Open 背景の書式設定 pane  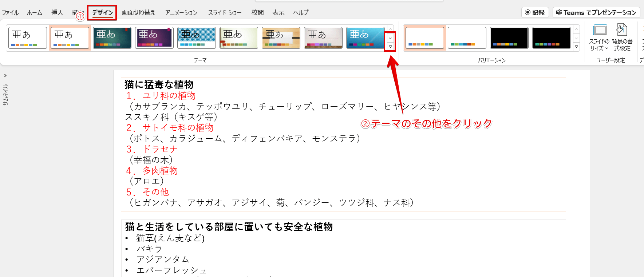click(x=622, y=37)
